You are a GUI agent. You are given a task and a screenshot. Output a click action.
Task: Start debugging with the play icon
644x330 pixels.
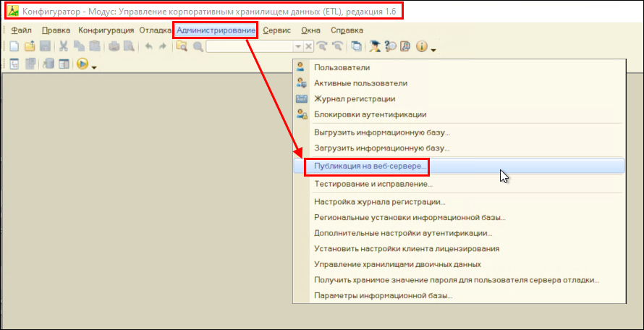[82, 64]
